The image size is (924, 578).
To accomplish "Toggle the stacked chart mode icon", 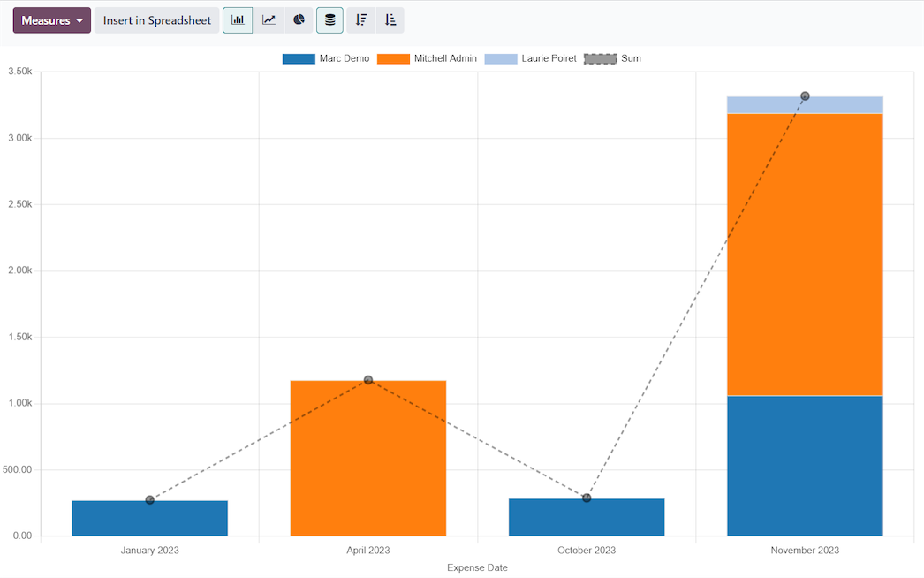I will coord(329,20).
